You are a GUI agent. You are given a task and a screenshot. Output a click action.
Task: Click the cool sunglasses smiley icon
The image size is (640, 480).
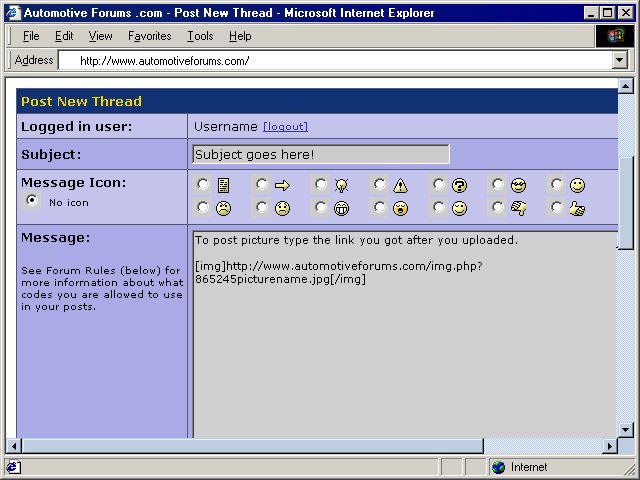(x=518, y=186)
